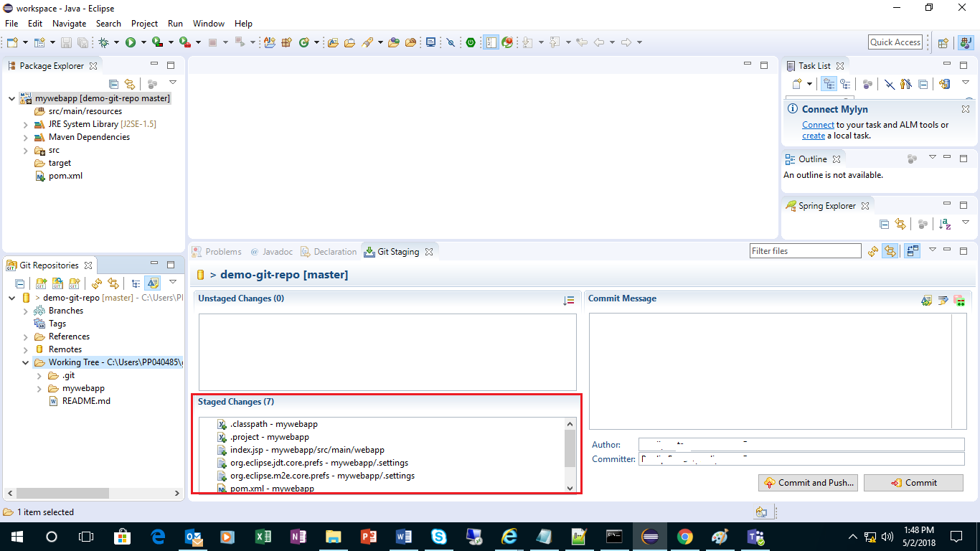Switch to the Problems tab

point(217,252)
